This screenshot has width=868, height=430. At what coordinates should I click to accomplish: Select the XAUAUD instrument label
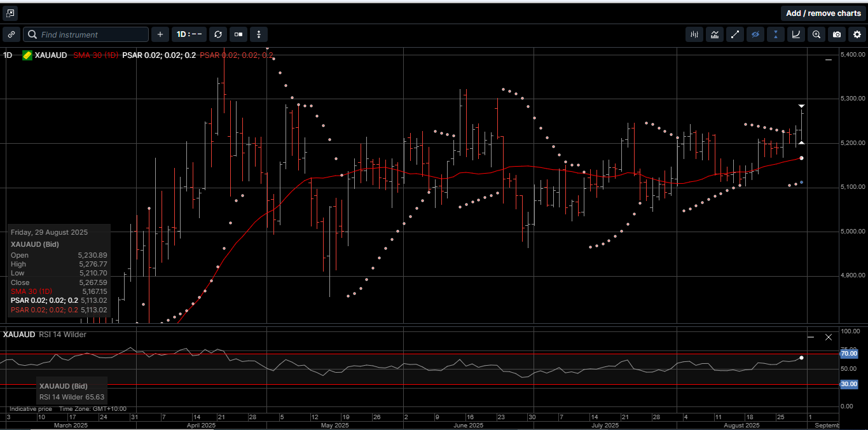pyautogui.click(x=51, y=55)
